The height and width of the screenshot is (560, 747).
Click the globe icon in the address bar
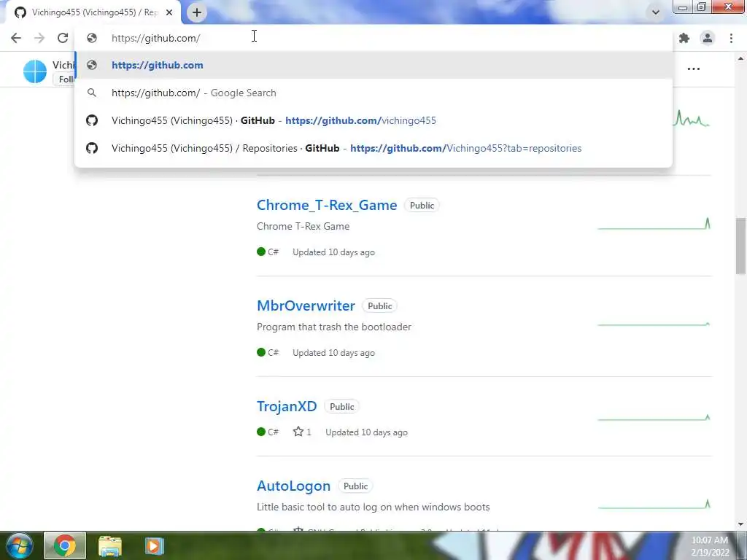92,38
